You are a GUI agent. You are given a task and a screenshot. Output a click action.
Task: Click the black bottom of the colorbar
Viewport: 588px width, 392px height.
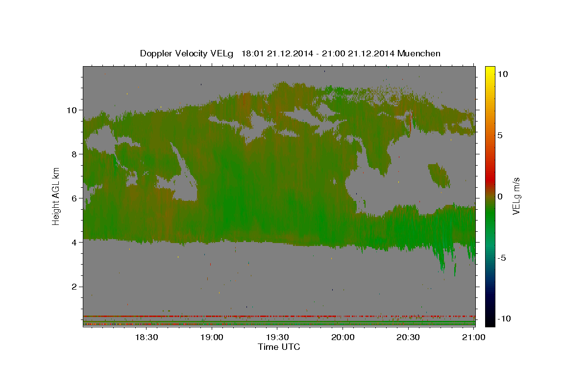[x=490, y=322]
